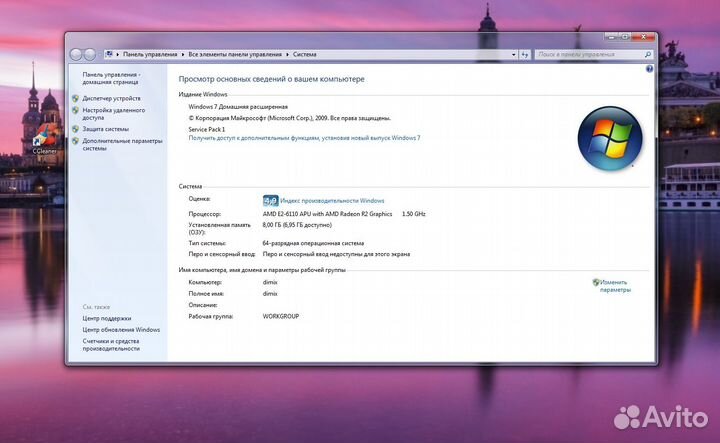Viewport: 720px width, 443px height.
Task: Open Индекс производительности Windows link
Action: [x=332, y=201]
